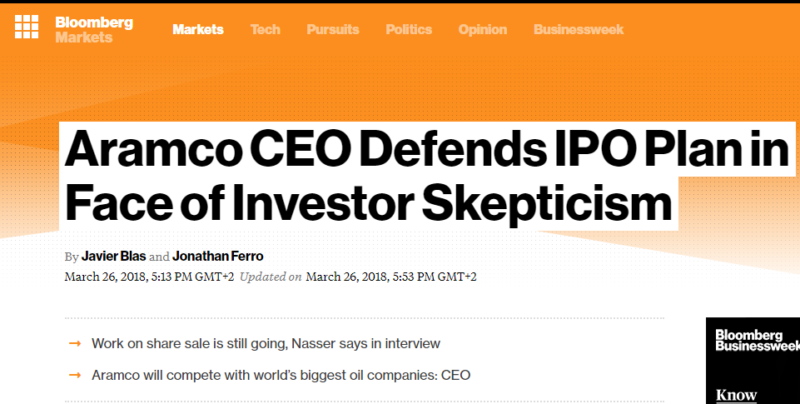Screen dimensions: 800x404
Task: Select the Markets navigation tab
Action: [x=198, y=30]
